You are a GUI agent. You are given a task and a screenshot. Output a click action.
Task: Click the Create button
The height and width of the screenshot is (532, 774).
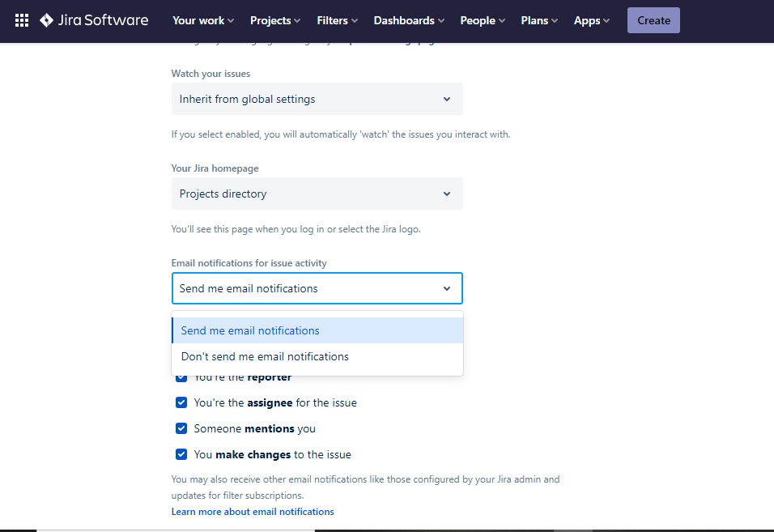click(x=653, y=20)
